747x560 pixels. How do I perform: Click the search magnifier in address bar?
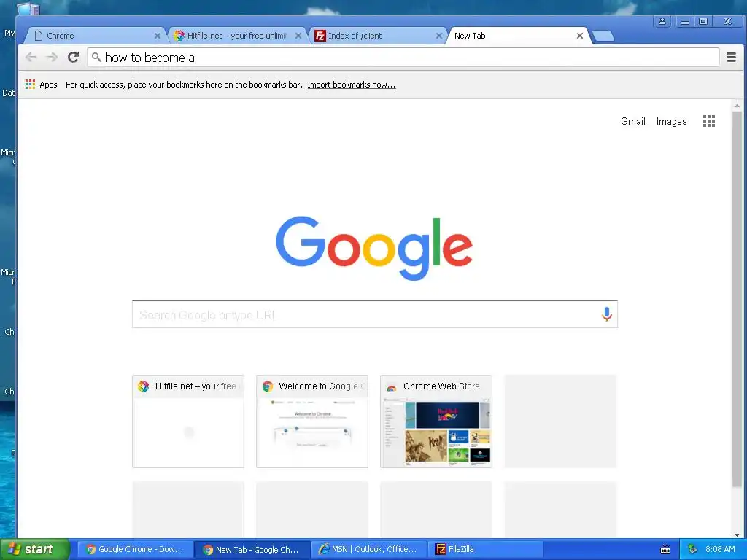(x=96, y=57)
